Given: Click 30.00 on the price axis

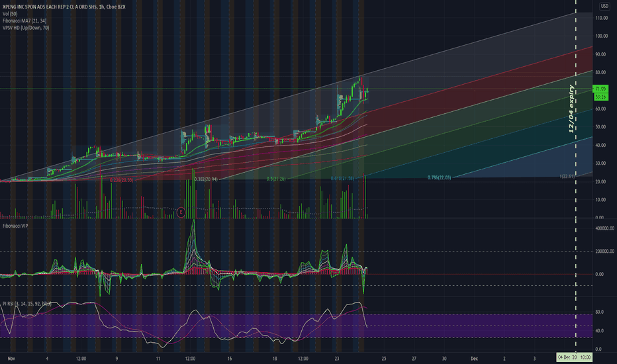Looking at the screenshot, I should (x=600, y=163).
